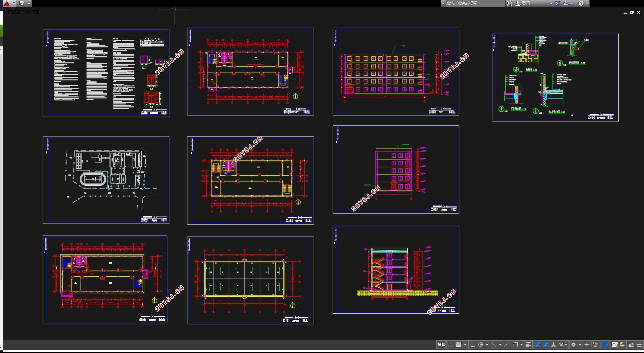This screenshot has height=353, width=644.
Task: Select the roof plan sheet with grid panels
Action: 251,280
